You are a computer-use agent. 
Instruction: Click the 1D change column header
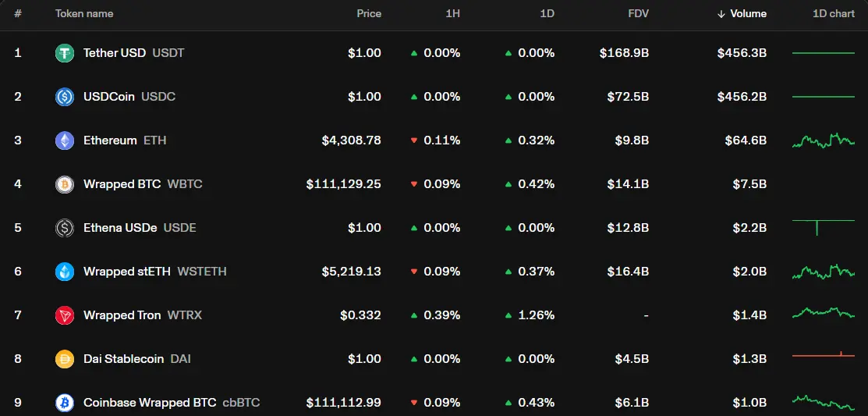coord(546,14)
